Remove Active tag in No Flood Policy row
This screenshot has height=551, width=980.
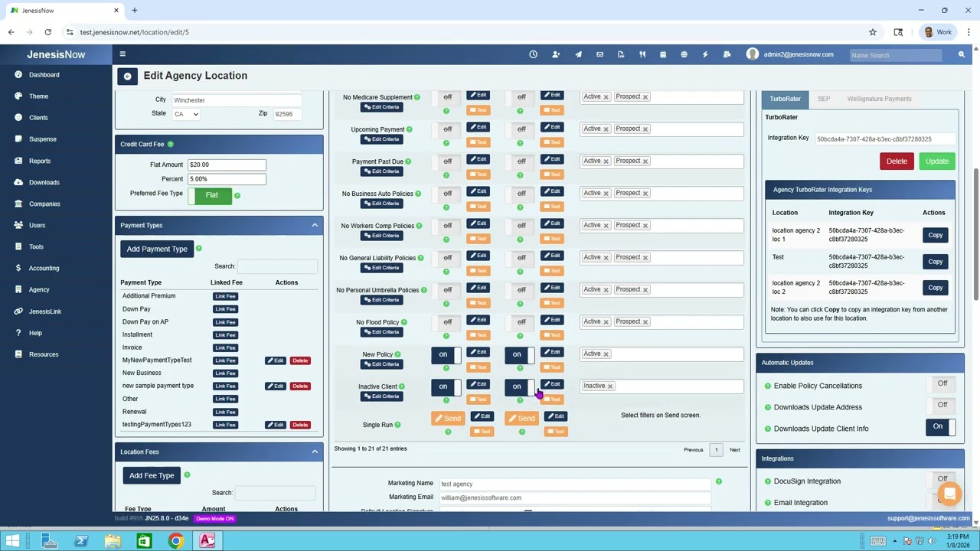606,321
